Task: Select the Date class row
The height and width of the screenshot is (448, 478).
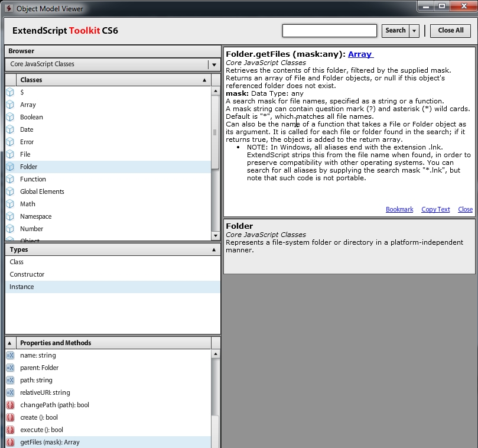Action: coord(108,129)
